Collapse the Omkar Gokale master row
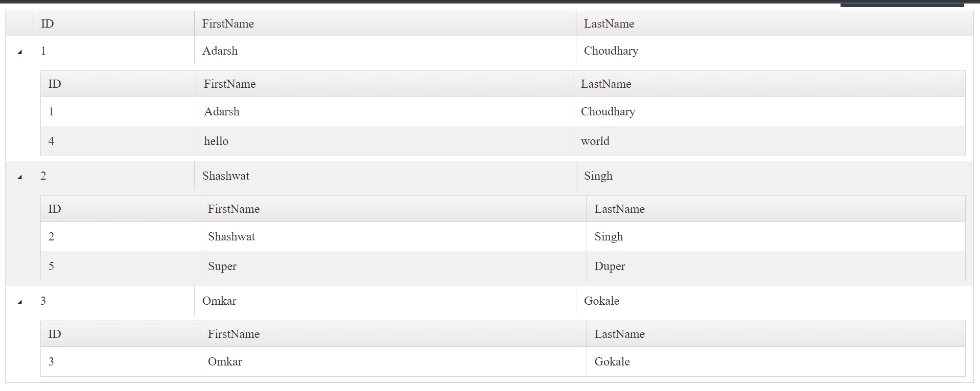 click(19, 302)
